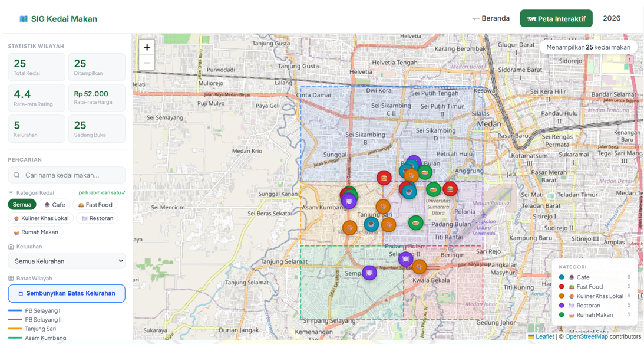Open purple marker on the Selayang II label
The width and height of the screenshot is (644, 344).
(x=406, y=259)
